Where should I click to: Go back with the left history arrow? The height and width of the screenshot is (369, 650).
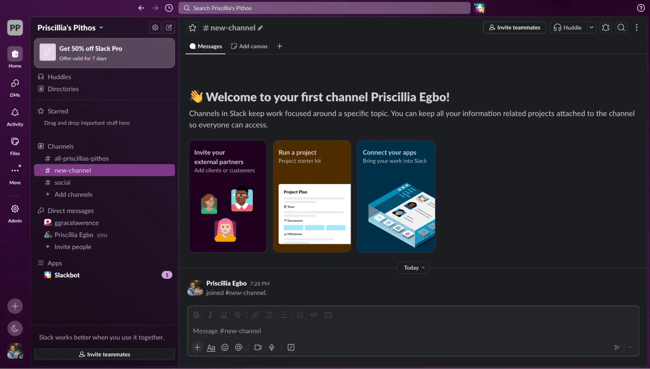[x=141, y=8]
